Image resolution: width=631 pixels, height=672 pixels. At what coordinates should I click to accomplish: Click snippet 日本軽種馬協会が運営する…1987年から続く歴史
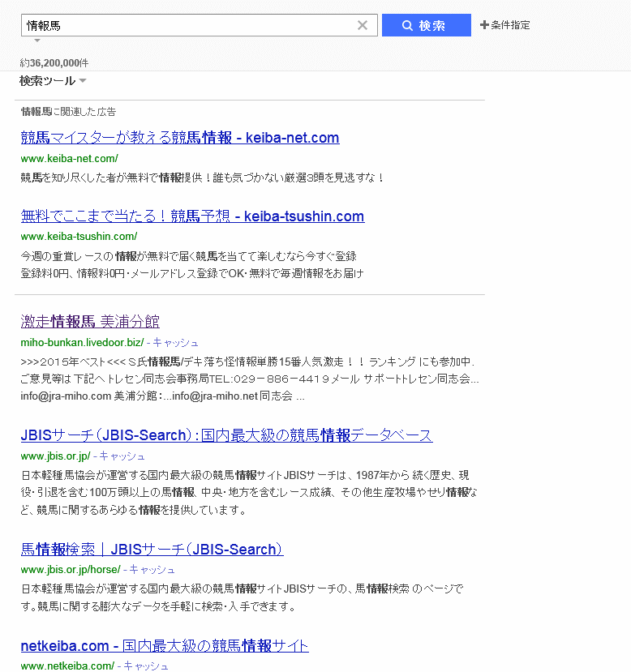249,492
